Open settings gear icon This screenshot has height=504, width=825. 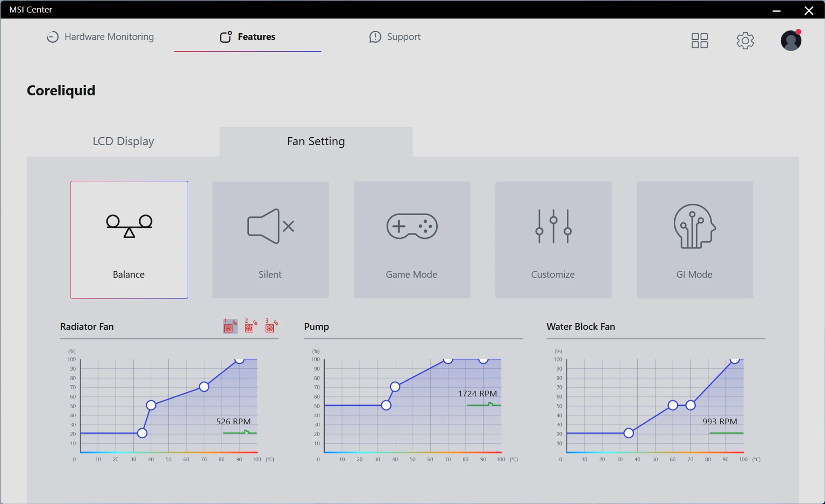coord(745,40)
